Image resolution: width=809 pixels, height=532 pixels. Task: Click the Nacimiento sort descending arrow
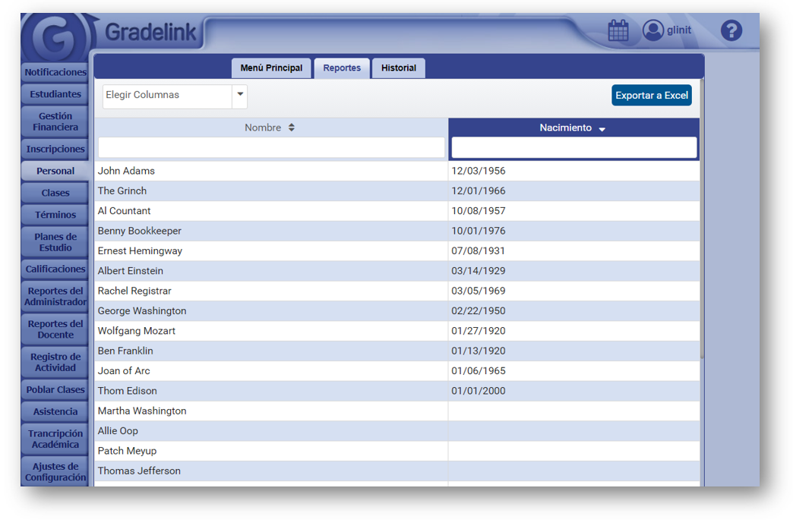[602, 129]
